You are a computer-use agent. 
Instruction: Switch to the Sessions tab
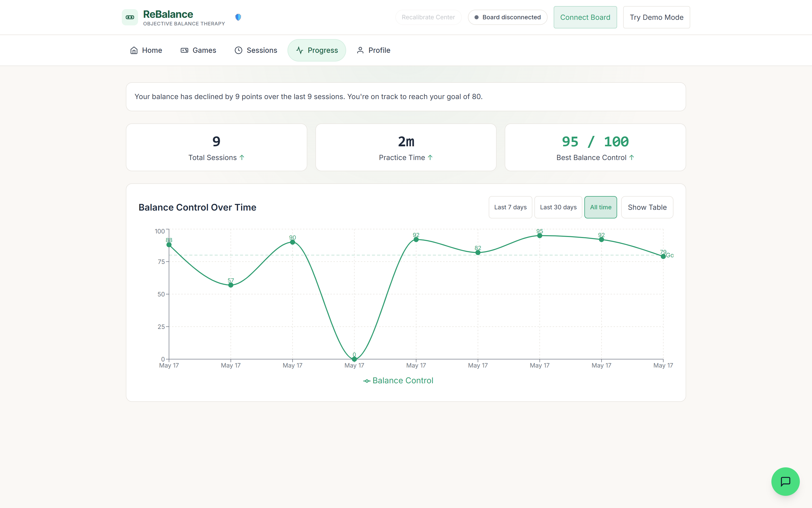[x=256, y=50]
